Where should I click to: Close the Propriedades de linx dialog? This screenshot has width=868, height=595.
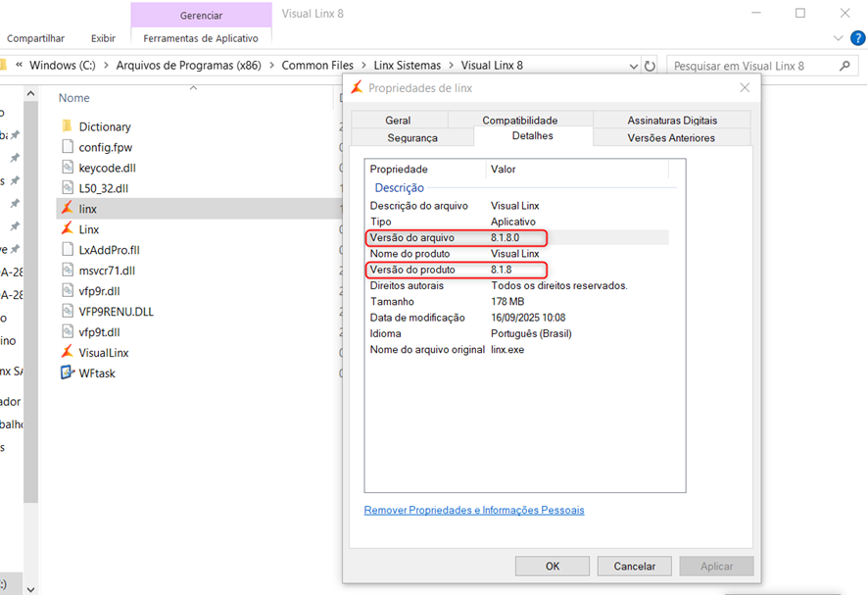[x=746, y=87]
